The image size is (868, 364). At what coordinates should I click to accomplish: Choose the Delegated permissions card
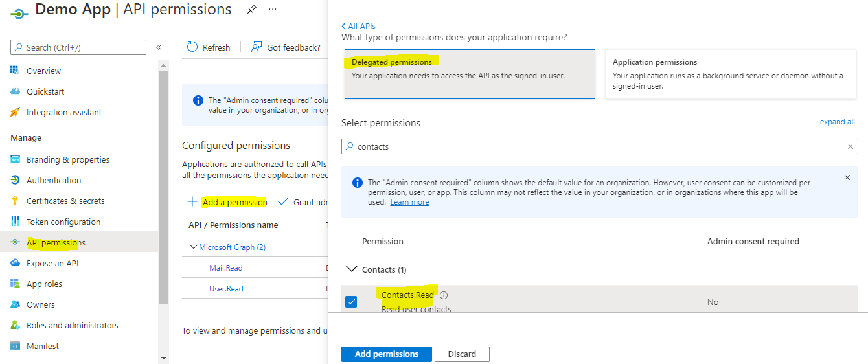pyautogui.click(x=470, y=74)
